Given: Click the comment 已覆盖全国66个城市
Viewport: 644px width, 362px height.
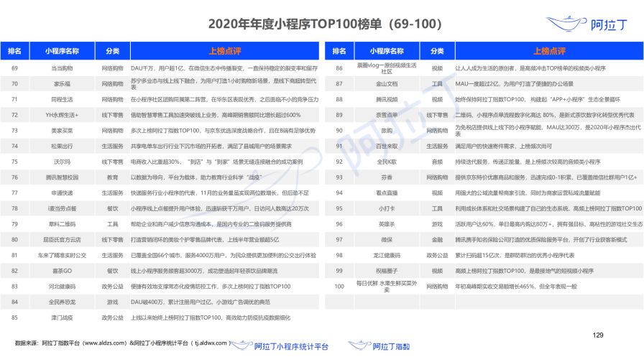Looking at the screenshot, I should pos(224,255).
